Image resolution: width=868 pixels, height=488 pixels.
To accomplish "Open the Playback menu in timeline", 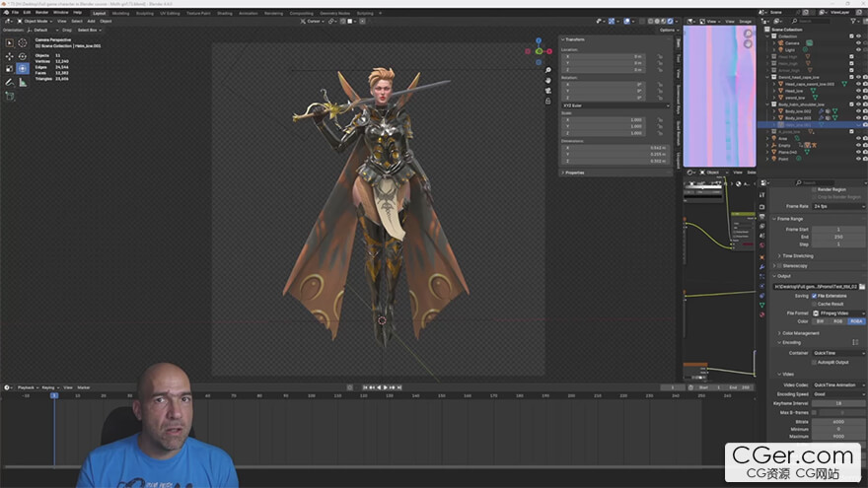I will [x=26, y=387].
